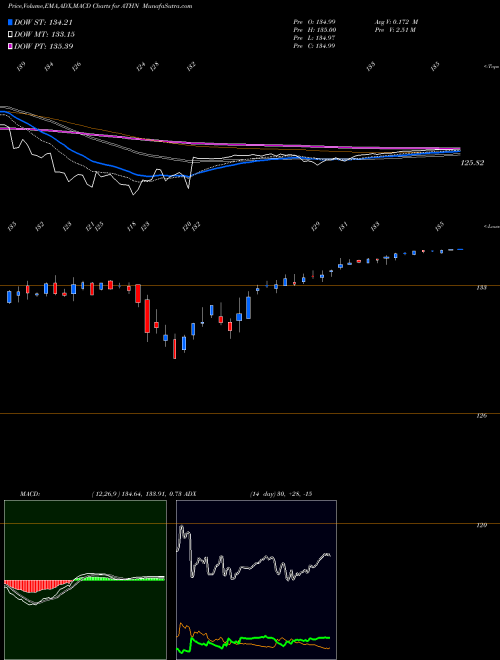Image resolution: width=500 pixels, height=660 pixels.
Task: Select the 'DOW MT: 133.15' legend text
Action: coord(44,34)
